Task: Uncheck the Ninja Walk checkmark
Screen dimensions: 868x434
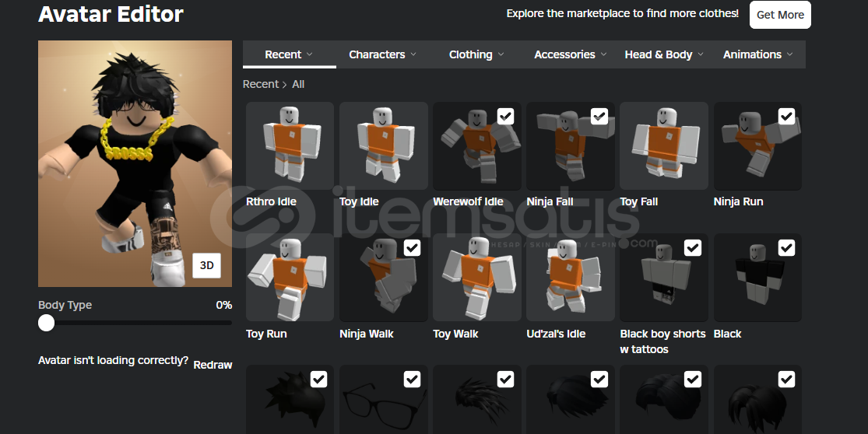Action: tap(412, 247)
